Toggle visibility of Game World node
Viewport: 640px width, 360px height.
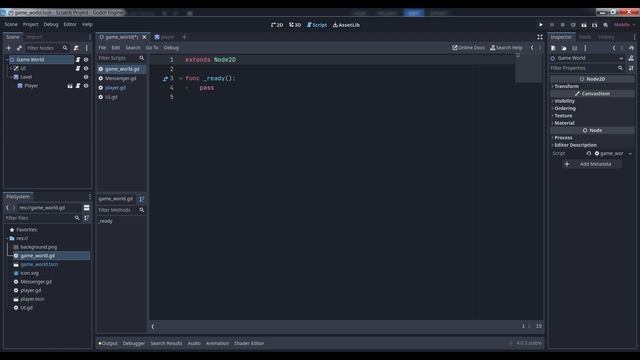point(86,60)
